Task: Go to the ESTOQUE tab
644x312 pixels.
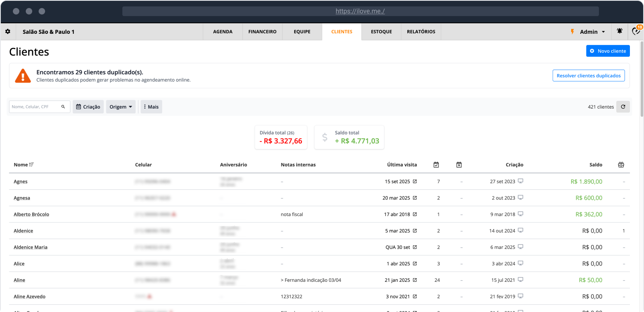Action: [x=382, y=32]
